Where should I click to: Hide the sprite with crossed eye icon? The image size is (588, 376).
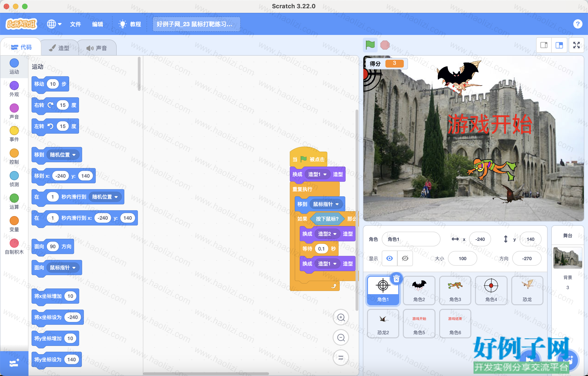coord(405,258)
